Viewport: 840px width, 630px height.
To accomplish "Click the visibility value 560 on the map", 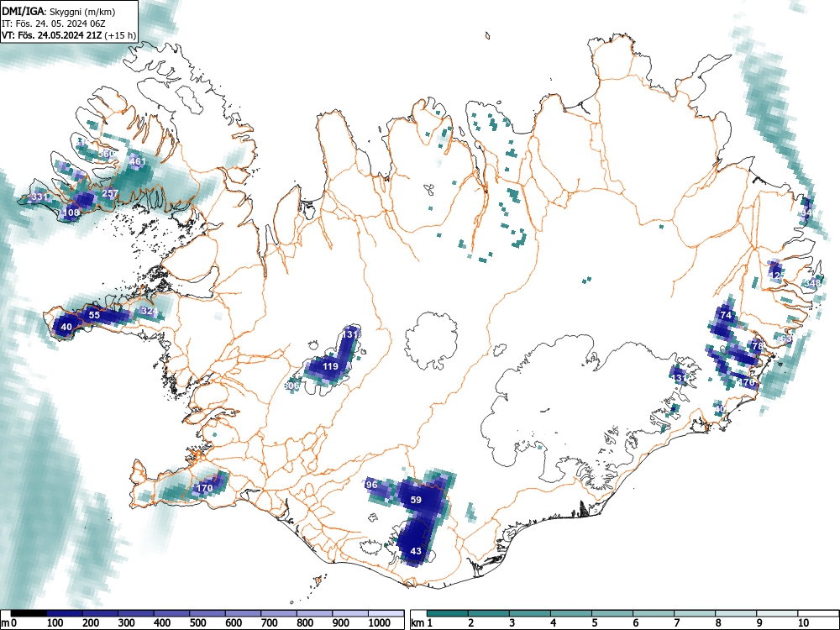I will click(x=107, y=154).
